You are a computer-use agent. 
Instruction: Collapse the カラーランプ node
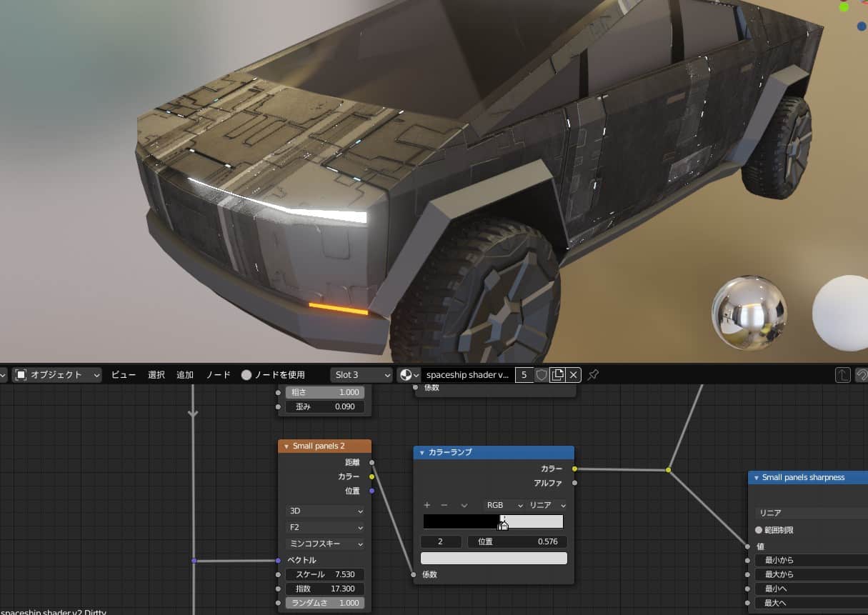coord(422,453)
